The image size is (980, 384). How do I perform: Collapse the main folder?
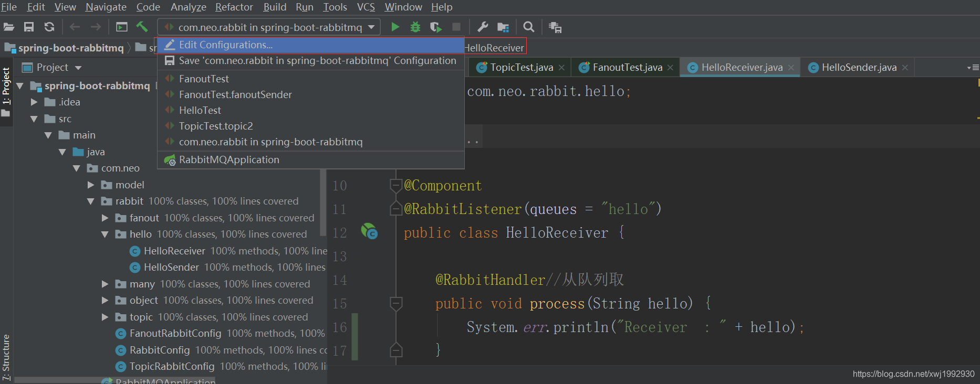tap(48, 135)
